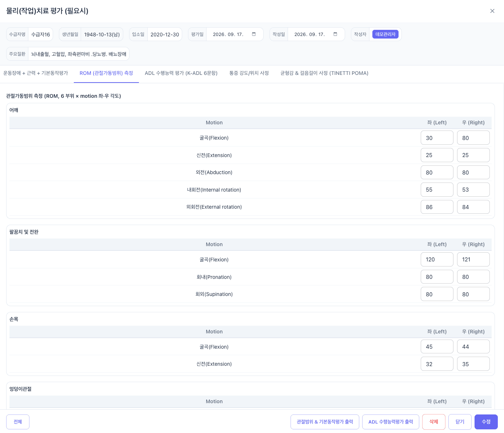Edit 회내(Pronation) right value field
Image resolution: width=504 pixels, height=433 pixels.
473,277
